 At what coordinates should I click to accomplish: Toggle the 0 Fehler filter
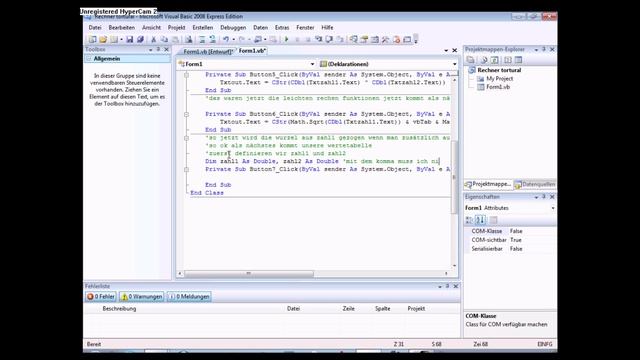pos(101,297)
